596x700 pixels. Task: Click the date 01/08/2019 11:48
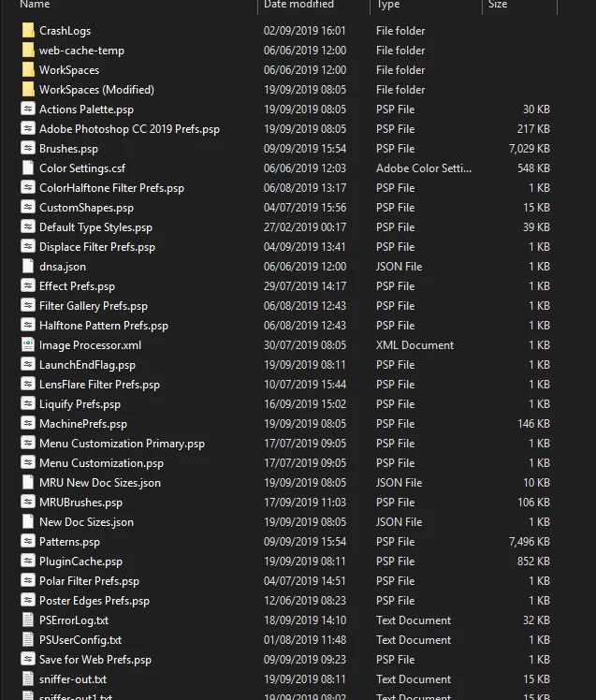point(305,639)
